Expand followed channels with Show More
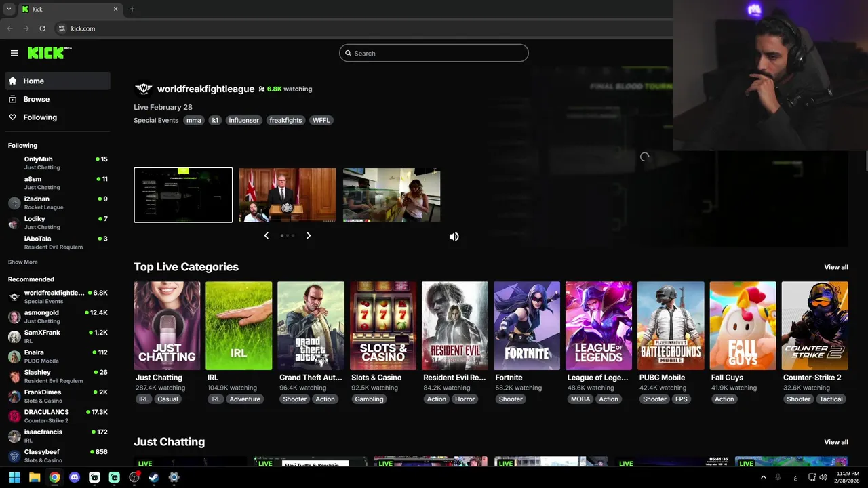868x488 pixels. (x=23, y=262)
